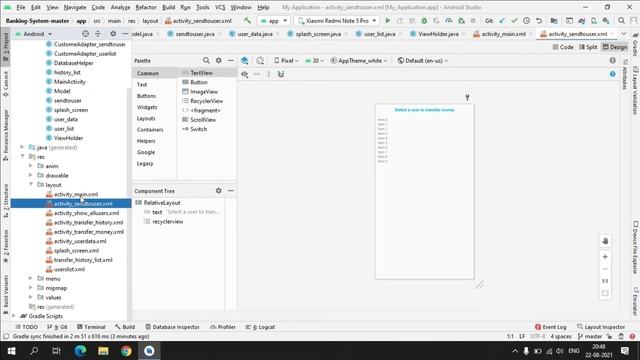Screen dimensions: 640x360
Task: Set zoom to 1:1 ratio
Action: pos(605,281)
